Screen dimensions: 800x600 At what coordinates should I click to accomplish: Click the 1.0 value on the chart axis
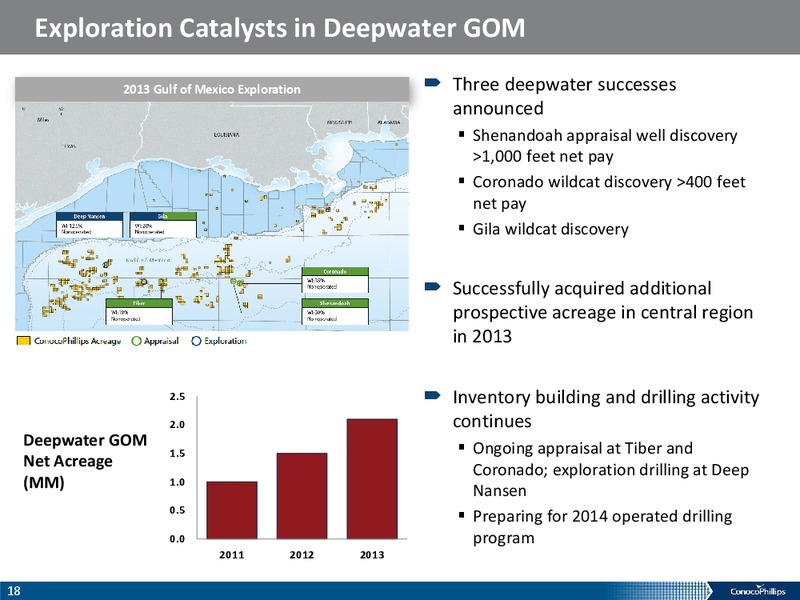tap(177, 482)
